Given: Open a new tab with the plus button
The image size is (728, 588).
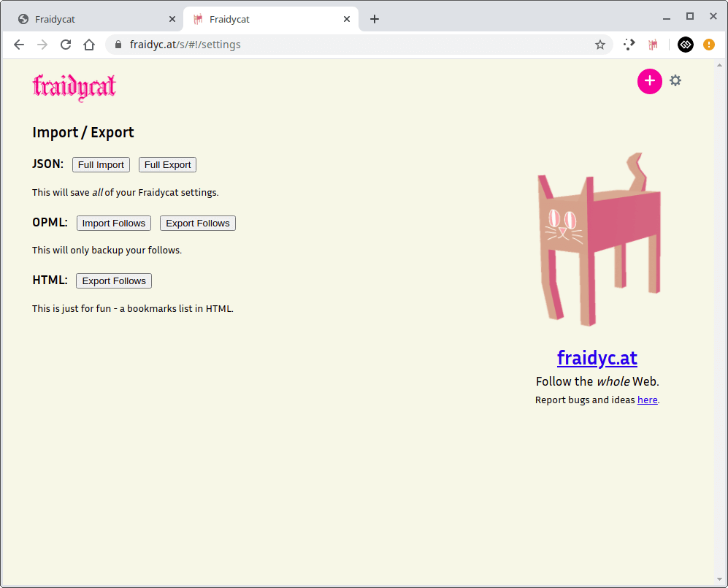Looking at the screenshot, I should (x=374, y=19).
